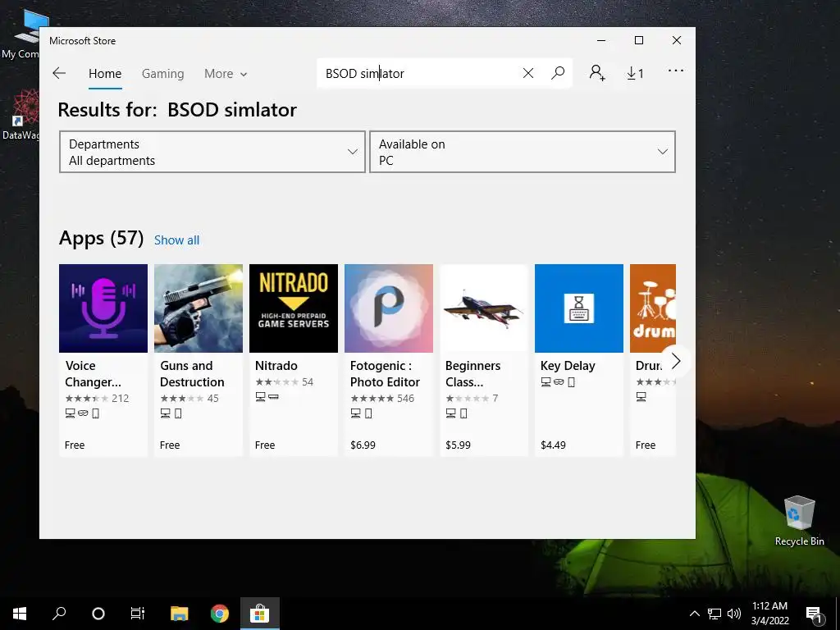
Task: Switch to the Home tab
Action: point(105,74)
